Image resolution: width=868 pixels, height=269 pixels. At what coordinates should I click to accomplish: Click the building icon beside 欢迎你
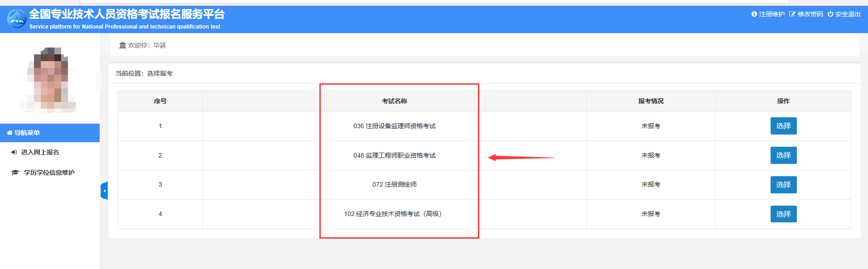(122, 45)
